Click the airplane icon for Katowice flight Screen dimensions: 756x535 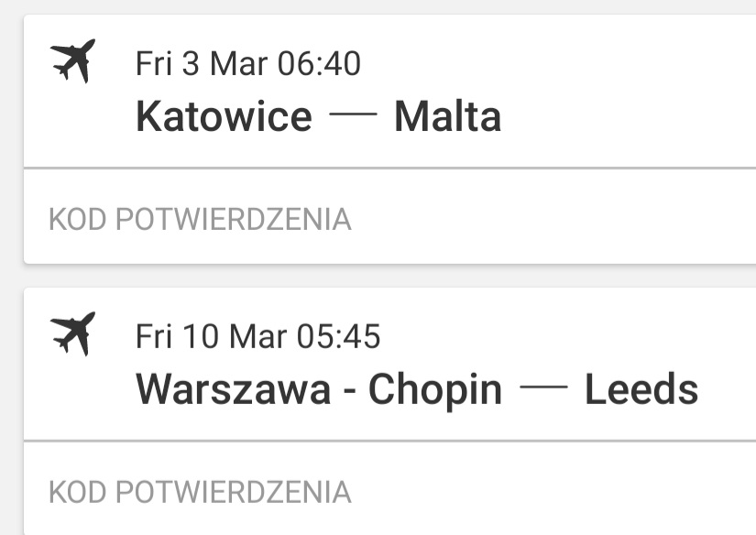(72, 61)
